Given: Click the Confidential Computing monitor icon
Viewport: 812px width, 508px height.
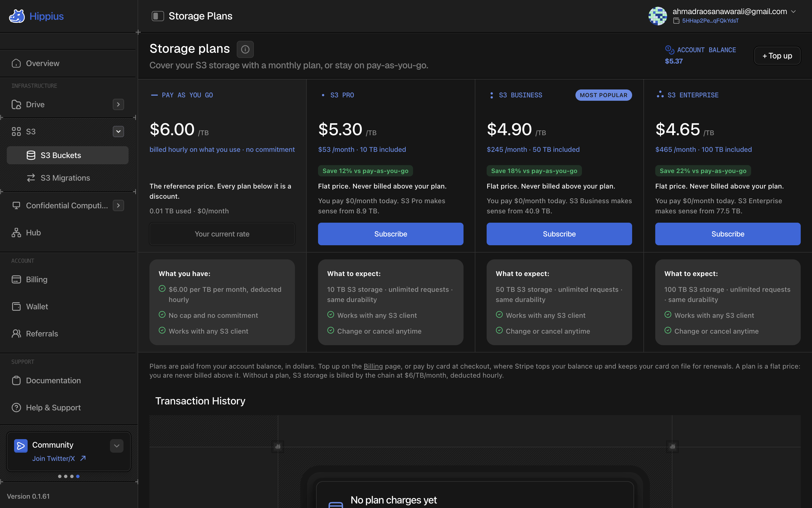Looking at the screenshot, I should 16,205.
